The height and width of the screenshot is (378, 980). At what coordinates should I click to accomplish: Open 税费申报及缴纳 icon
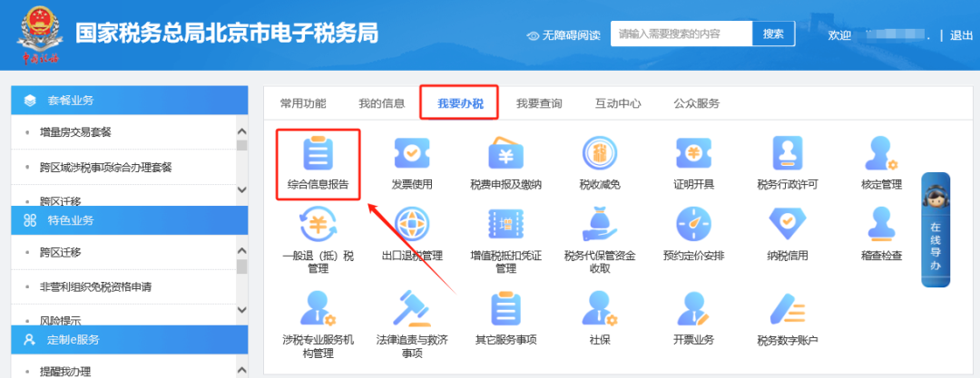tap(505, 154)
